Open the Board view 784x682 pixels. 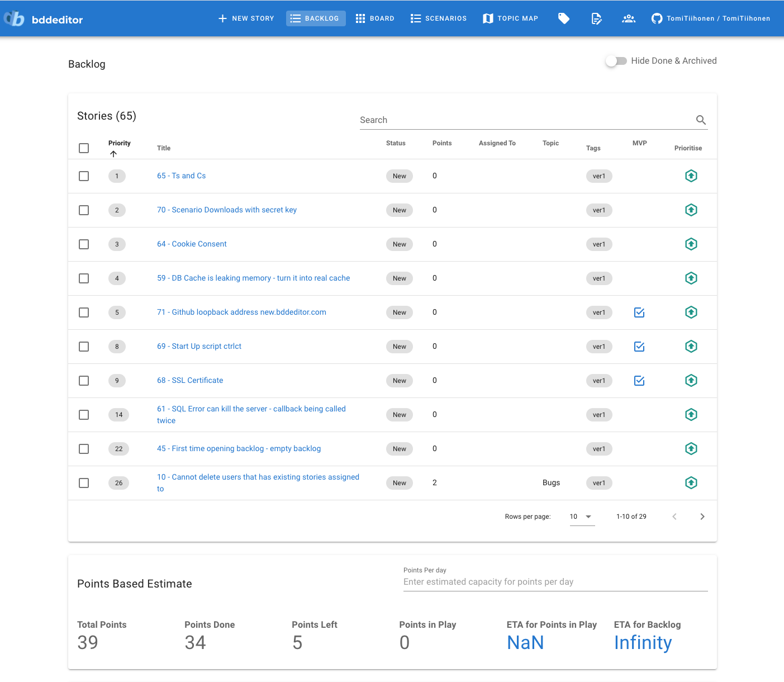[375, 18]
